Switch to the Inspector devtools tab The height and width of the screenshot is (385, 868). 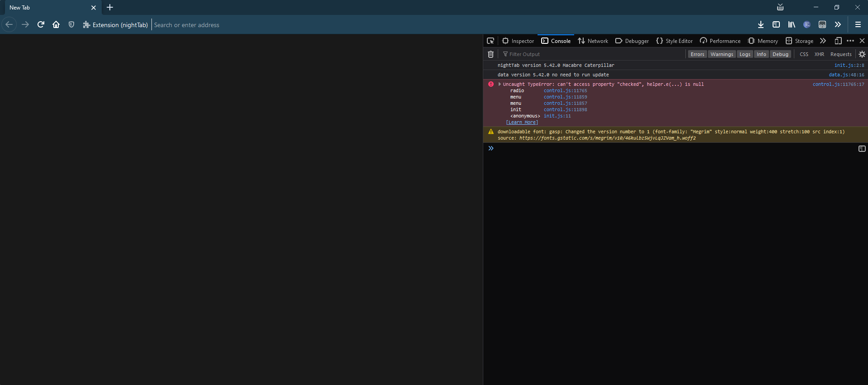(518, 41)
